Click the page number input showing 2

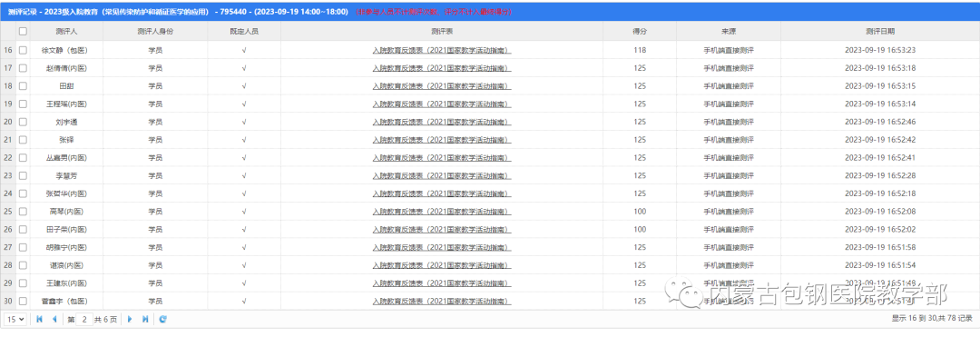point(84,319)
